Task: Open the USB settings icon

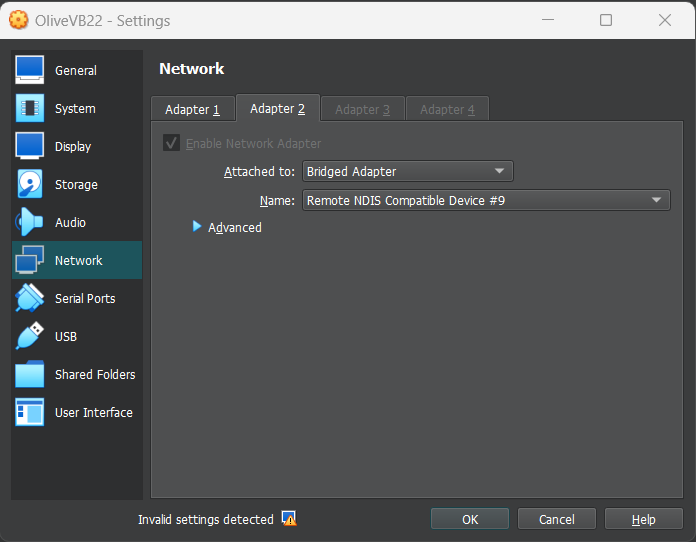Action: coord(30,336)
